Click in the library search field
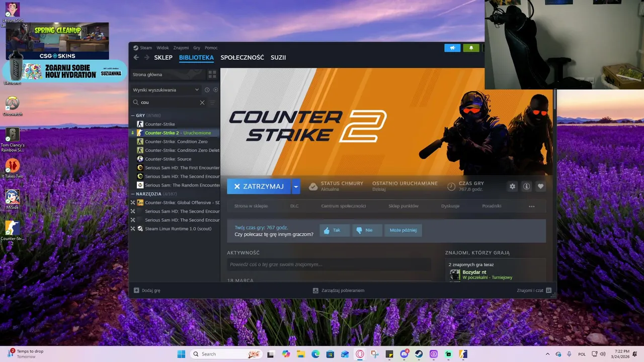644x362 pixels. (169, 103)
